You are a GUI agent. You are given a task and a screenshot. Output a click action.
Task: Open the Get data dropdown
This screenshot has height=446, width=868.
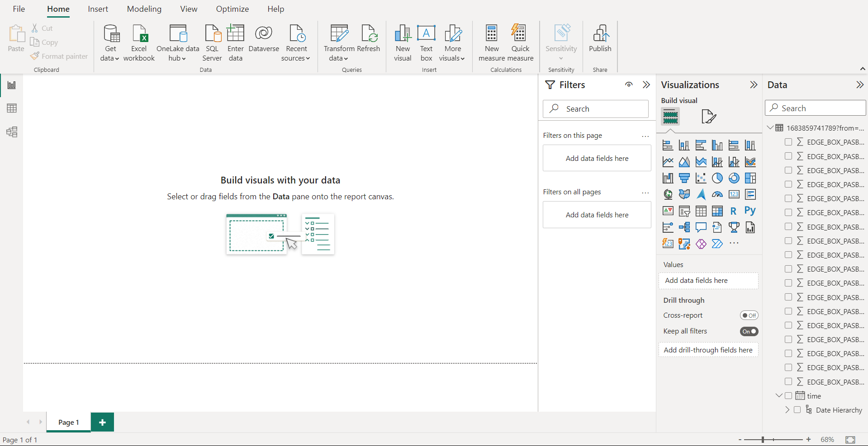coord(110,43)
